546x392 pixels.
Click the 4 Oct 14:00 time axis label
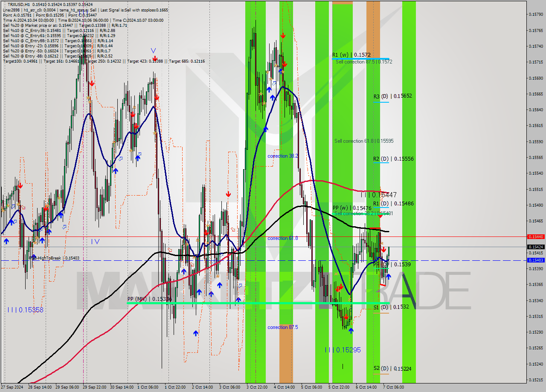284,387
